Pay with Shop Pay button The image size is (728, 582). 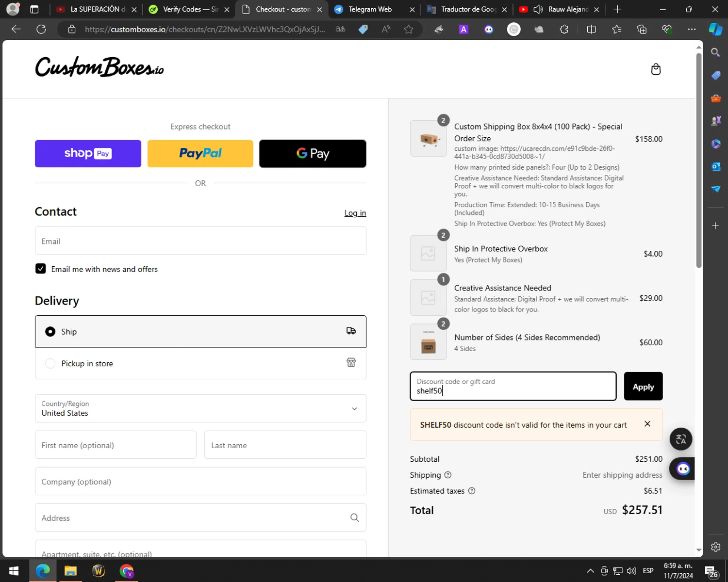coord(88,154)
